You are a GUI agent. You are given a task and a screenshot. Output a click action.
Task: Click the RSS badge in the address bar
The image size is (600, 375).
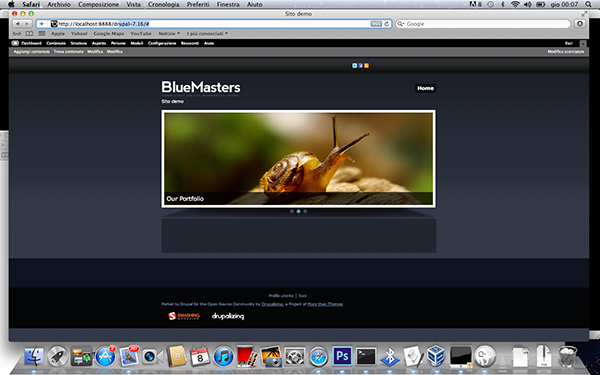pyautogui.click(x=376, y=24)
